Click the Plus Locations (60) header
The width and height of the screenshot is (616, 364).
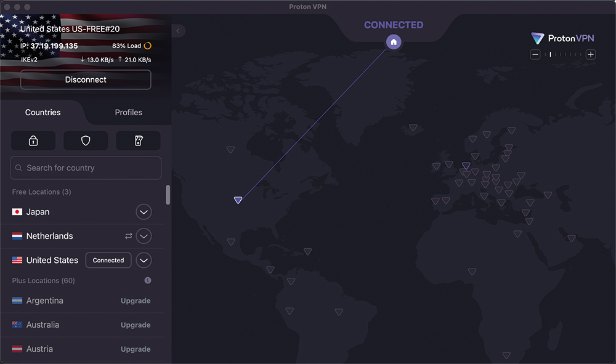[x=43, y=281]
